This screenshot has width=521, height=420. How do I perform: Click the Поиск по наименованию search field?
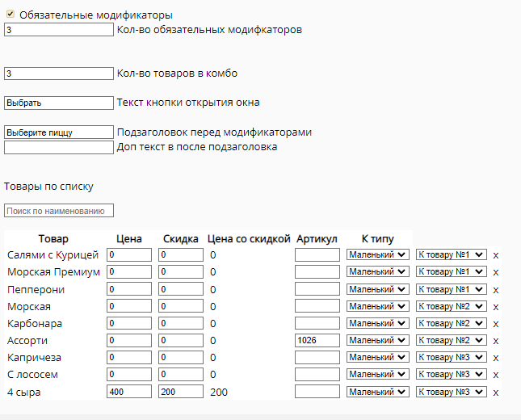59,211
